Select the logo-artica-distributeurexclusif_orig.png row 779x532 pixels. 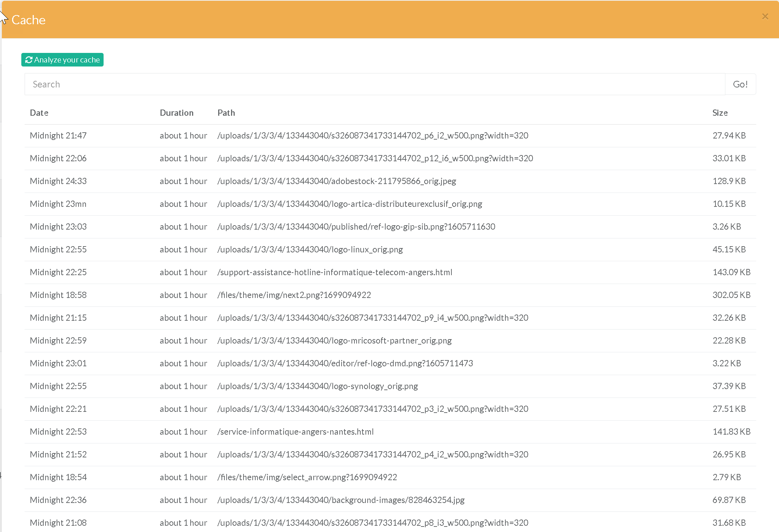click(349, 204)
